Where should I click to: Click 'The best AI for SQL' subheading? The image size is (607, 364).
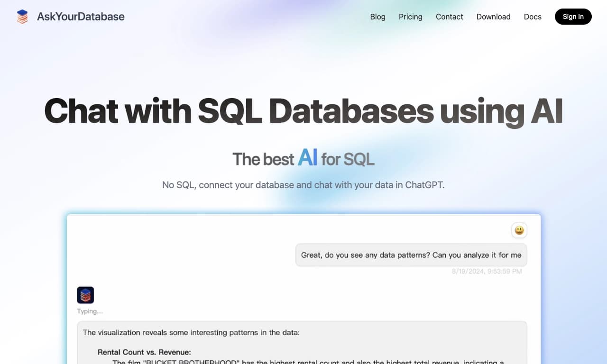point(303,158)
